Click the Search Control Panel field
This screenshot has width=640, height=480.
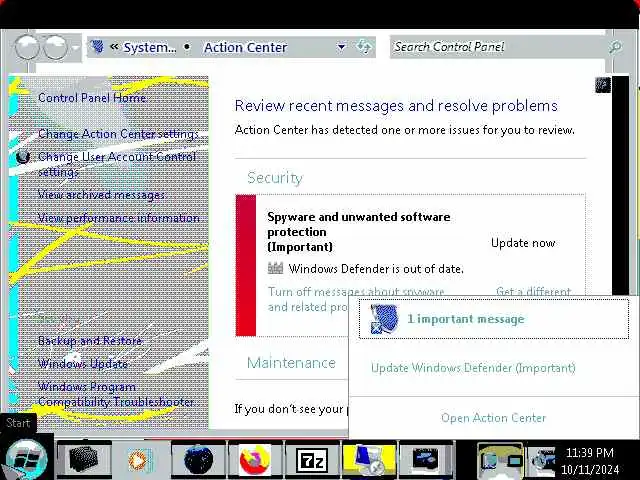click(498, 47)
